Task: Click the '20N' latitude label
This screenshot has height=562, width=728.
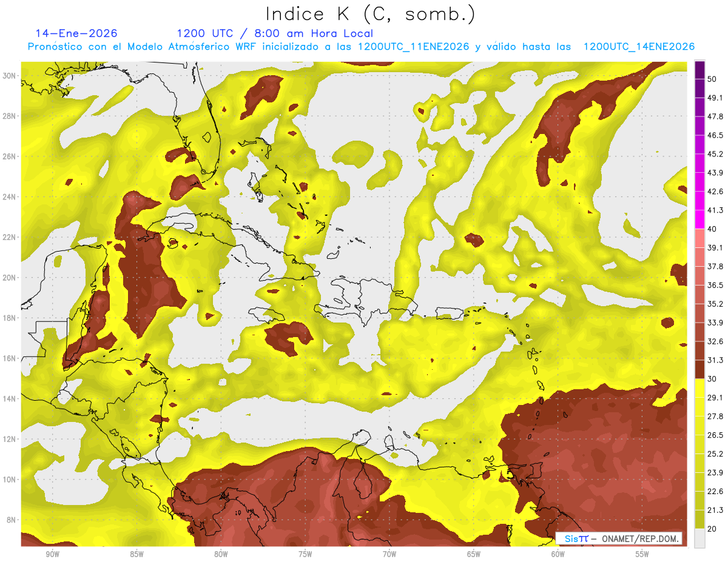Action: pos(10,278)
